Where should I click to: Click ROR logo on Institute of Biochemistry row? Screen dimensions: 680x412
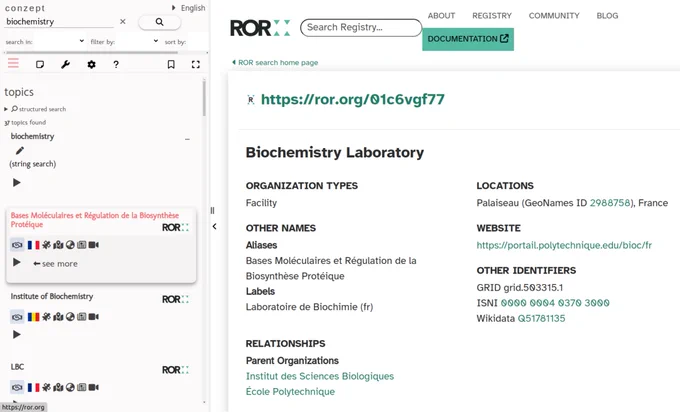tap(175, 299)
